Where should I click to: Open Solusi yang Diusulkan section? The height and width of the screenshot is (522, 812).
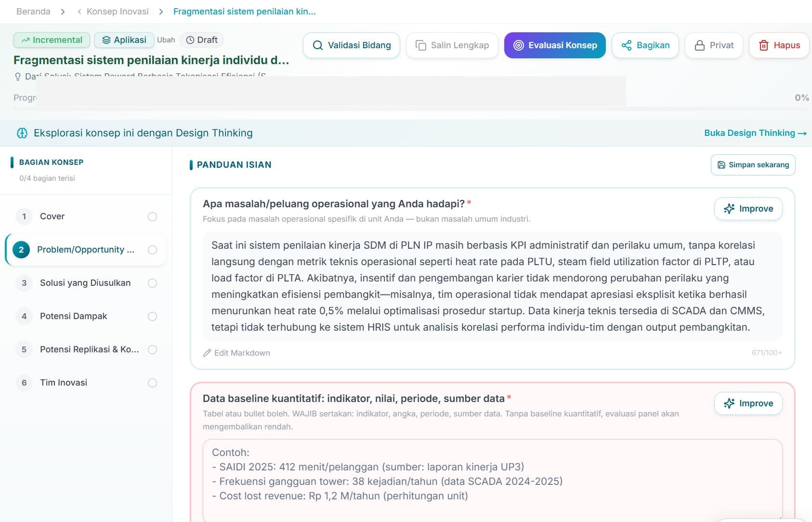click(x=86, y=283)
